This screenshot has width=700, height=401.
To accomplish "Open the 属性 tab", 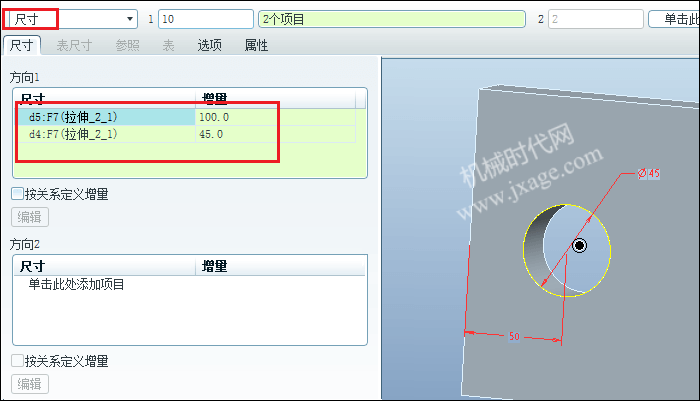I will pyautogui.click(x=256, y=45).
